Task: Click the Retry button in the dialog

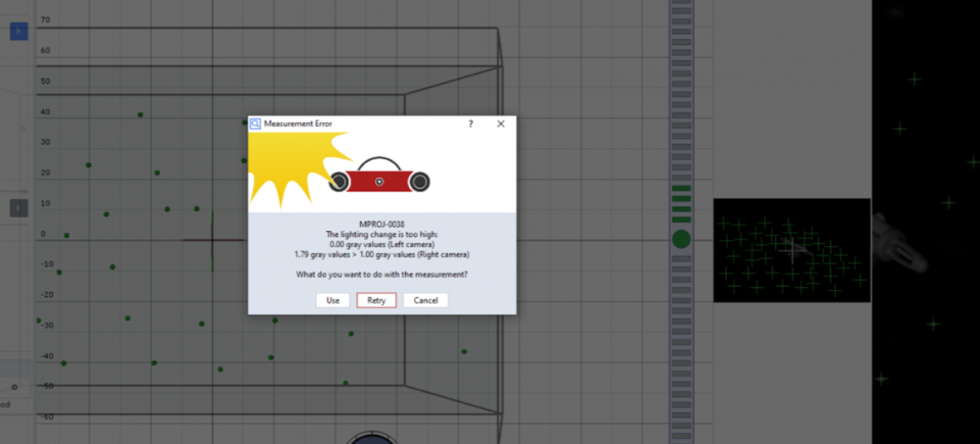Action: coord(377,300)
